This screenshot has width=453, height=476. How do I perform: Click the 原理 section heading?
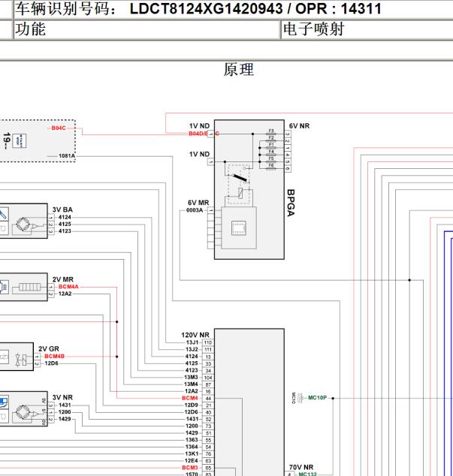click(x=238, y=70)
